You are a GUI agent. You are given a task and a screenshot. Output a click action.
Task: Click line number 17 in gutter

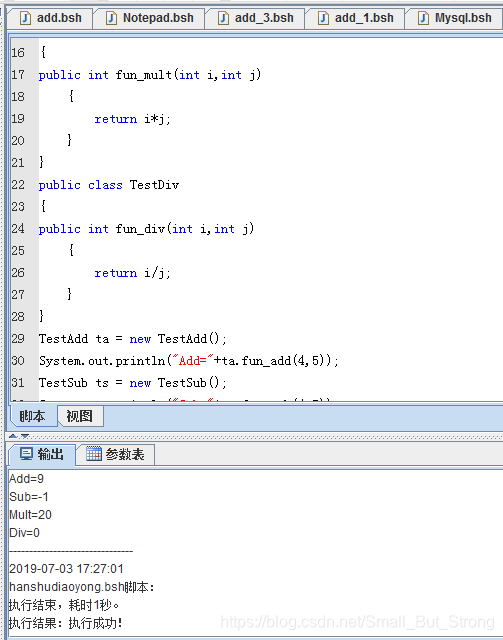click(x=18, y=75)
